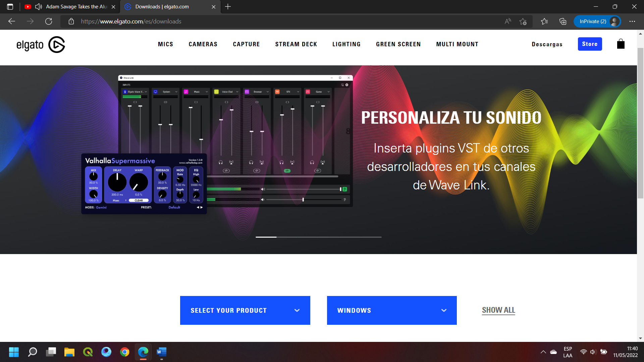Open browser Collections icon
Viewport: 644px width, 362px height.
tap(563, 21)
